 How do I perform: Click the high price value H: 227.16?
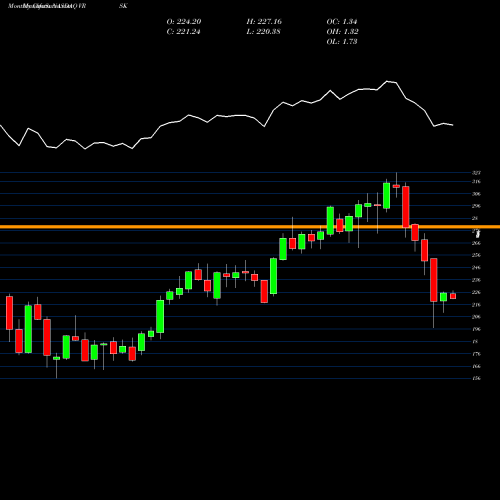[264, 22]
